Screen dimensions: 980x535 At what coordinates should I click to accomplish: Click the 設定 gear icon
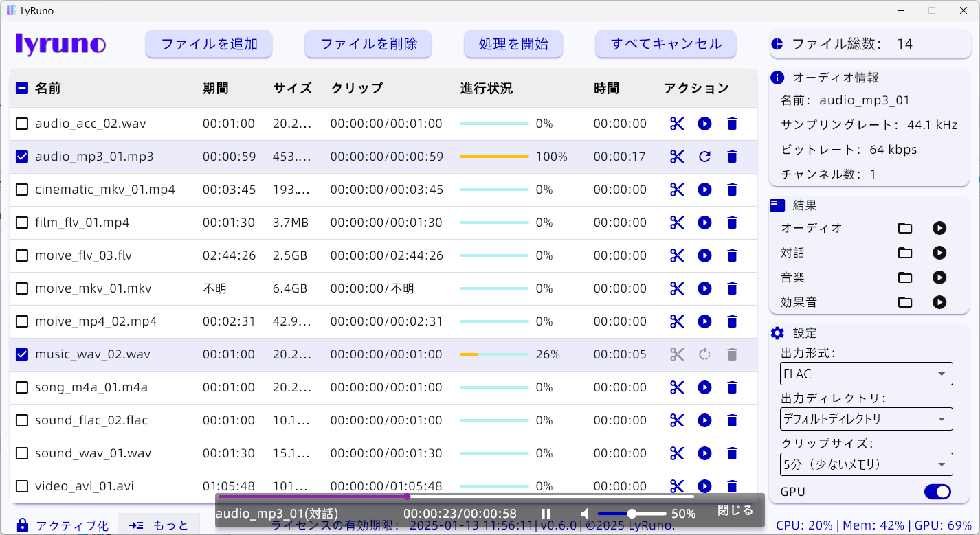[777, 333]
